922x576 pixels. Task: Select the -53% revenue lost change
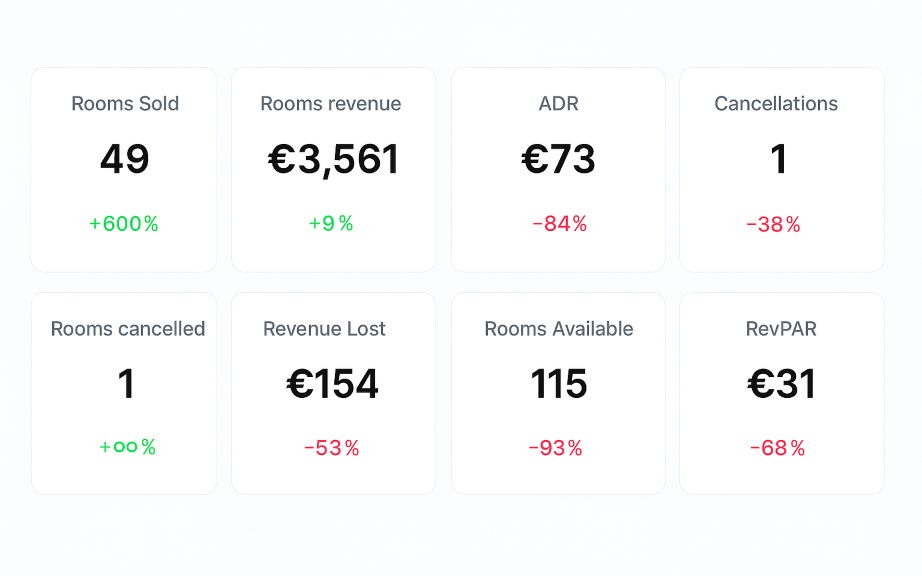pos(331,448)
